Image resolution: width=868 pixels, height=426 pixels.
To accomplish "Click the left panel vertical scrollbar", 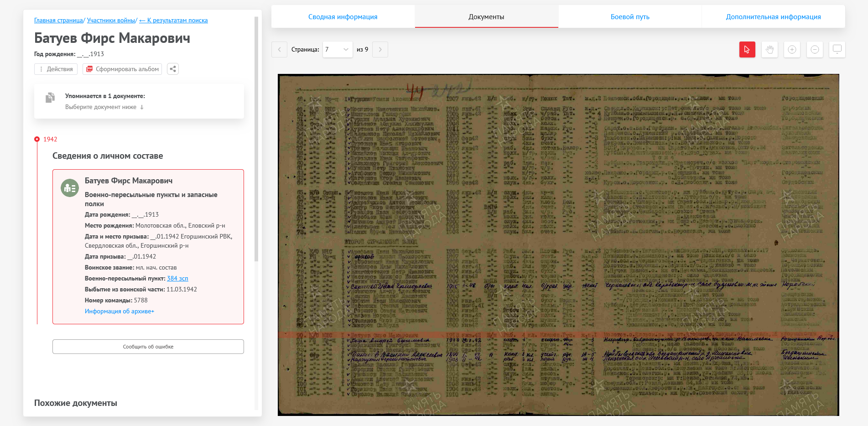I will pyautogui.click(x=256, y=137).
